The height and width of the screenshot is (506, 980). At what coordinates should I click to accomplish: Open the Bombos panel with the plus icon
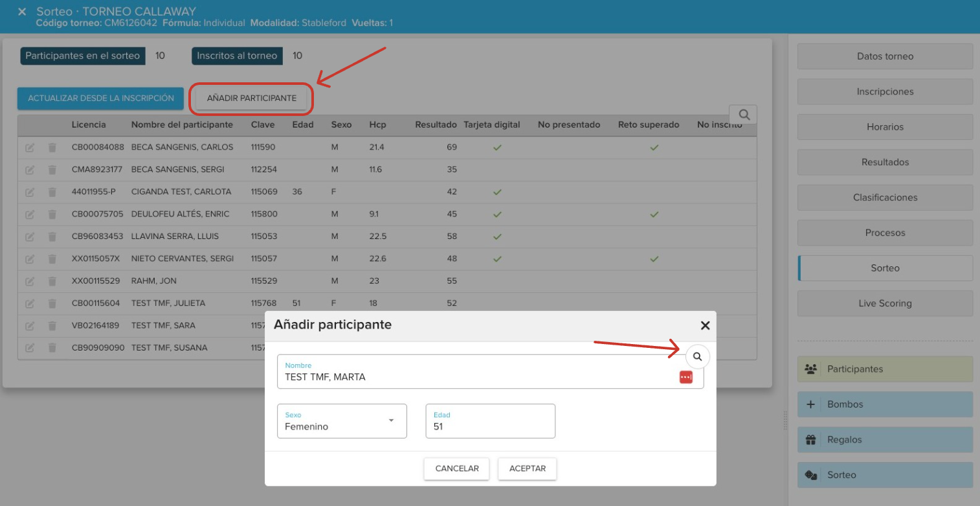[x=885, y=404]
